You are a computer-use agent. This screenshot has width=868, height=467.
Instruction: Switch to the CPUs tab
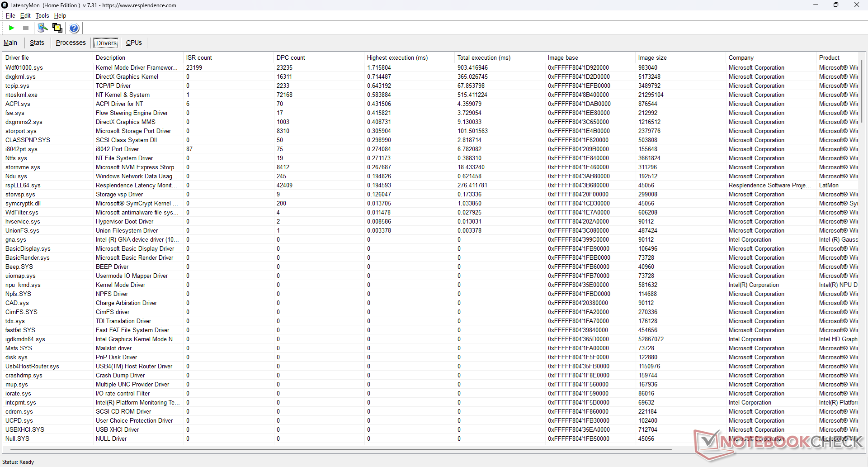[x=134, y=43]
